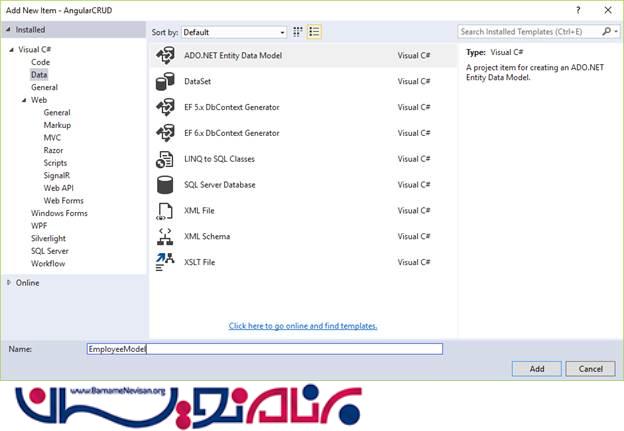Open the search options dropdown arrow
Image resolution: width=624 pixels, height=431 pixels.
(616, 31)
